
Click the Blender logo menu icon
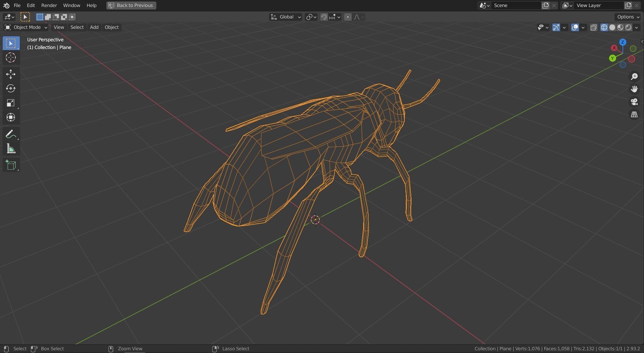click(x=6, y=5)
